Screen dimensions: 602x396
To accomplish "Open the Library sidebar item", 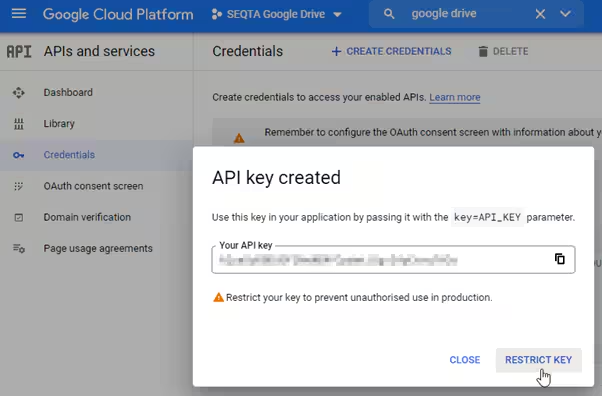I will coord(96,124).
